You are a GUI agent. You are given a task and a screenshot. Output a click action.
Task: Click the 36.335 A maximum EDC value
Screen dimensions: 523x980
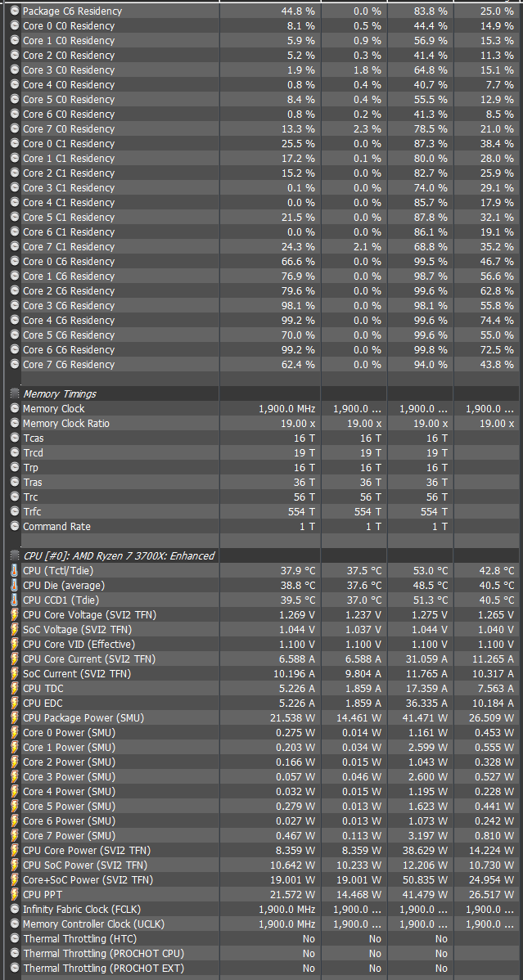coord(423,704)
